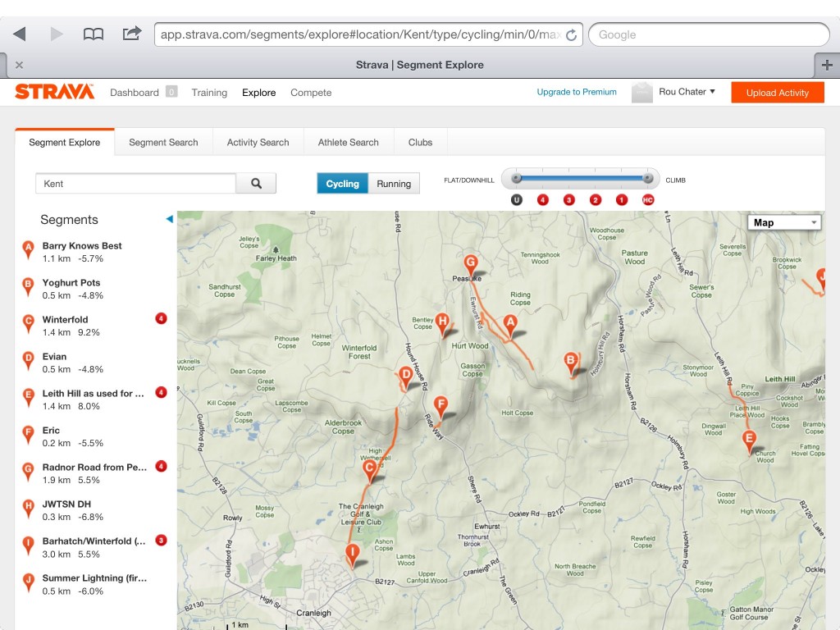Click the category 4 climb circle
Viewport: 840px width, 630px height.
[542, 199]
